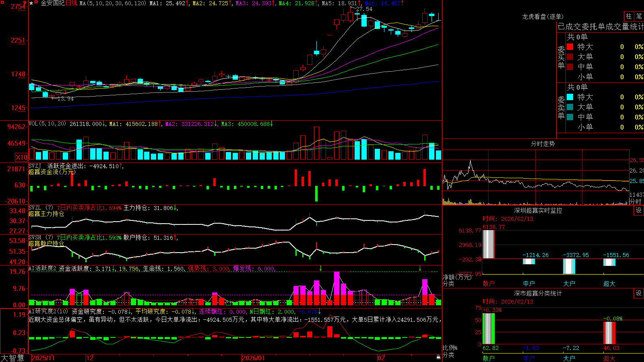
Task: Click the 超大 ratio bar showing 46.03
Action: click(609, 333)
